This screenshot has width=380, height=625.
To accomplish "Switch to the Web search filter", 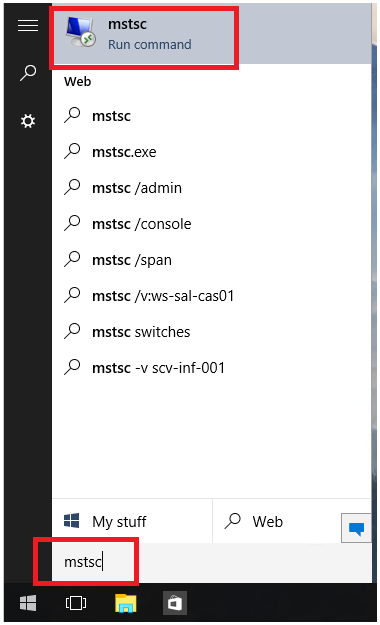I will pyautogui.click(x=277, y=521).
